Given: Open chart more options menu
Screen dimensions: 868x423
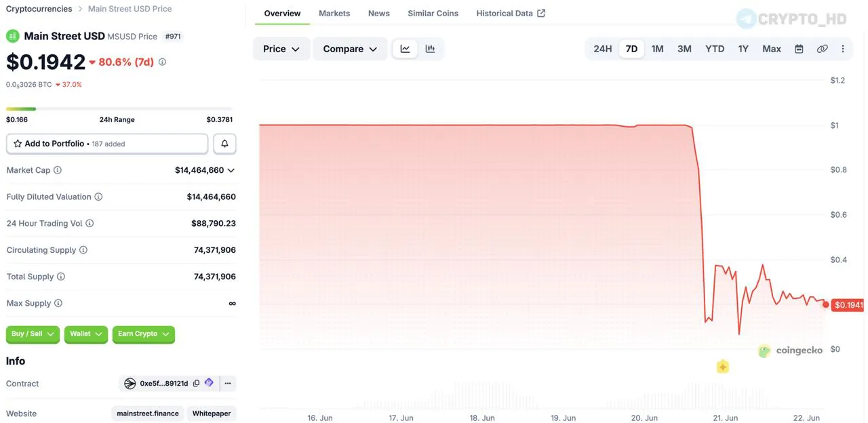Looking at the screenshot, I should 843,49.
